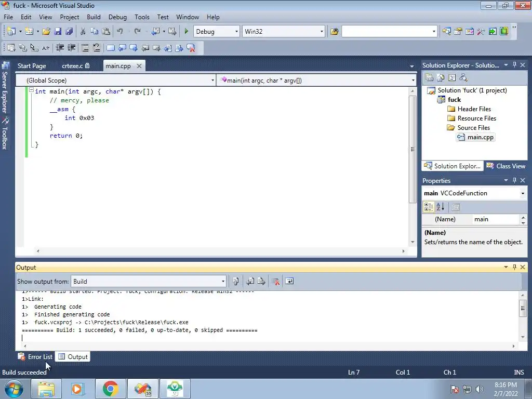Click the Redo arrow icon
Screen dimensions: 532x399
(x=137, y=32)
